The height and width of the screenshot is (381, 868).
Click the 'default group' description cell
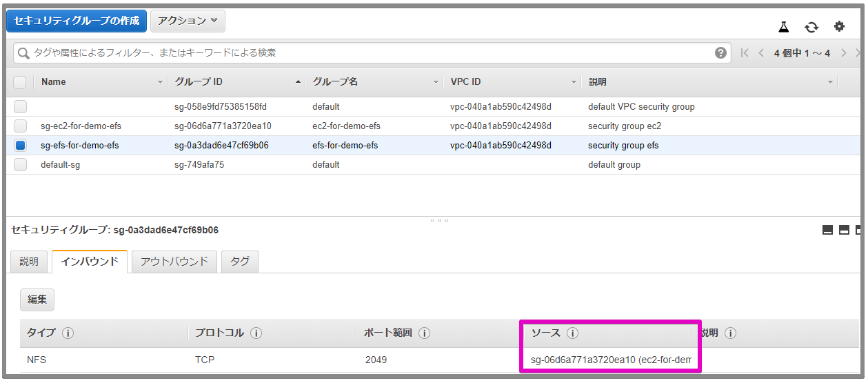[614, 165]
